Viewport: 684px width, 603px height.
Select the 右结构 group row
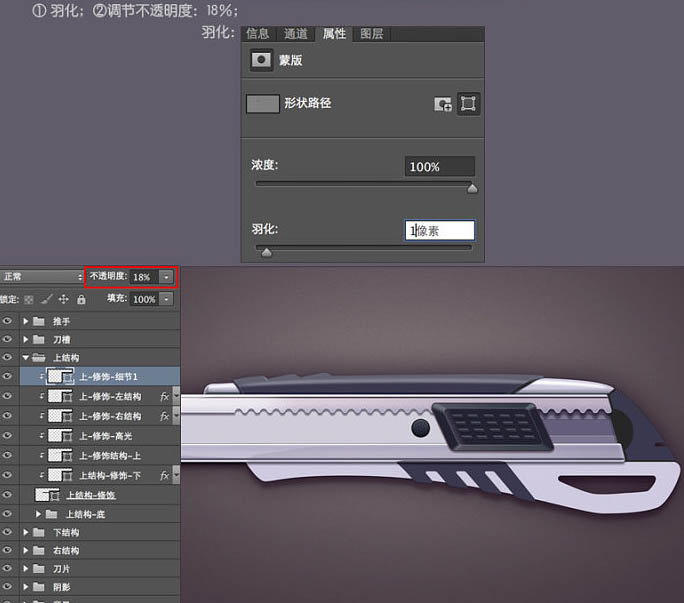(x=100, y=551)
